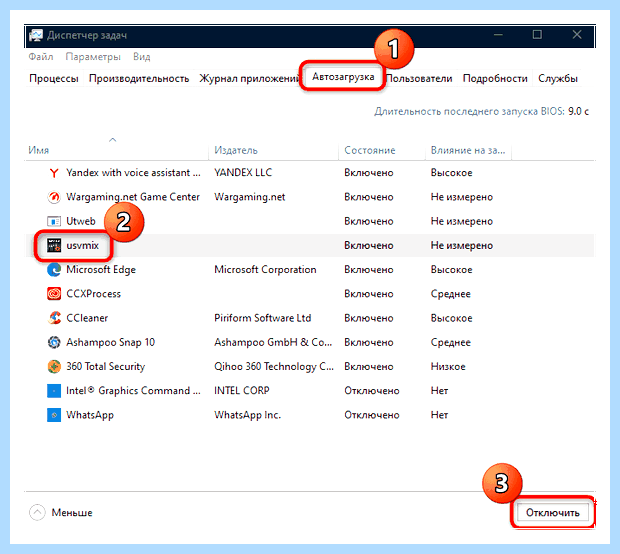Click the Task Manager title bar icon

click(x=36, y=35)
